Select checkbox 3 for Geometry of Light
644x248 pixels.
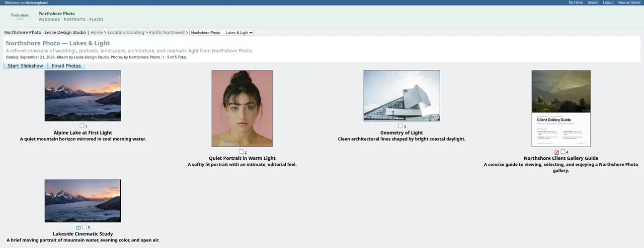click(x=400, y=126)
